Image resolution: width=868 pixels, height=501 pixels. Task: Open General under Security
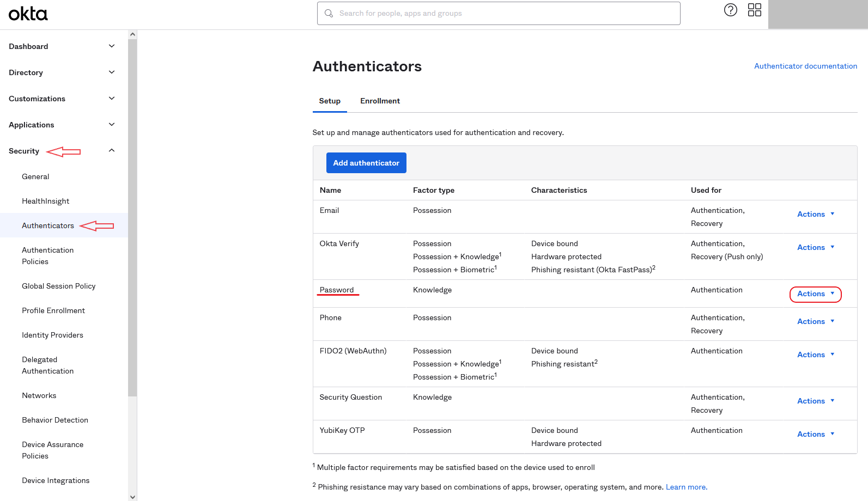click(35, 176)
